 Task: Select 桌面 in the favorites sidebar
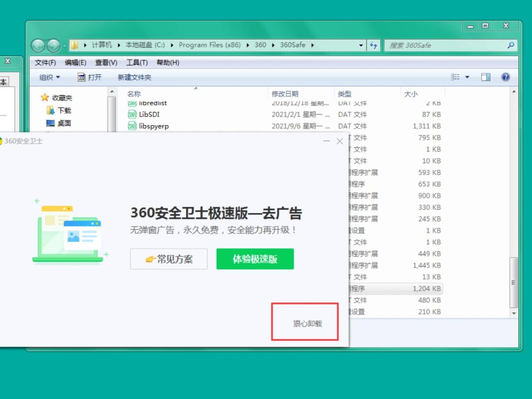pyautogui.click(x=64, y=123)
